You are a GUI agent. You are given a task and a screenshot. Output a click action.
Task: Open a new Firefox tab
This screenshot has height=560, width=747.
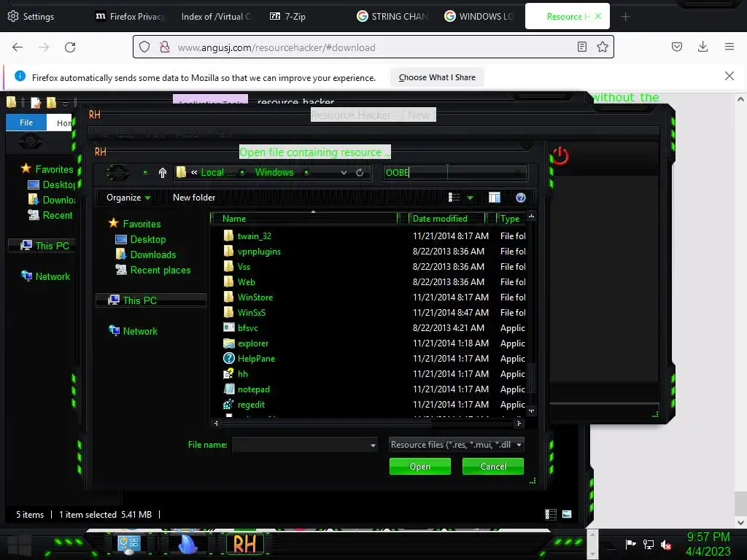[x=625, y=17]
